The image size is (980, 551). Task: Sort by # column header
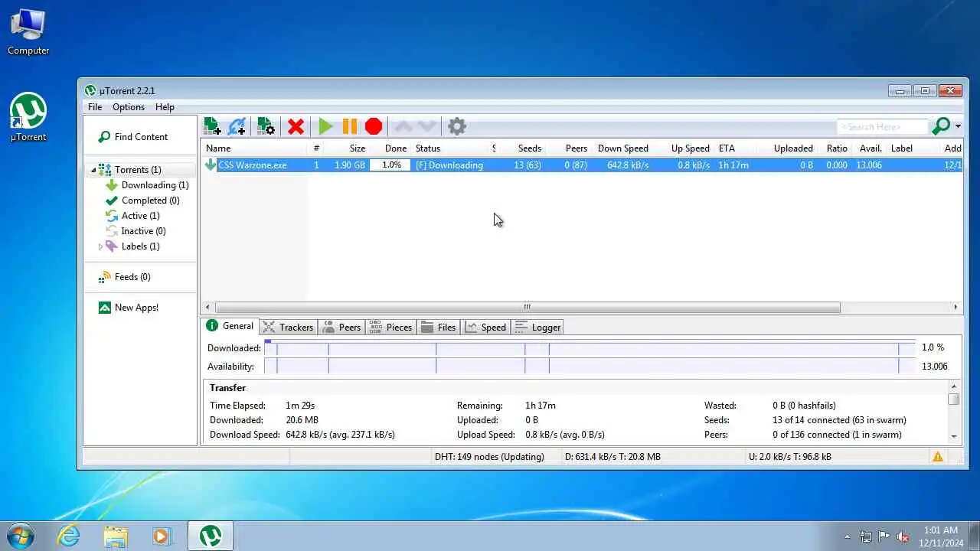click(x=316, y=148)
